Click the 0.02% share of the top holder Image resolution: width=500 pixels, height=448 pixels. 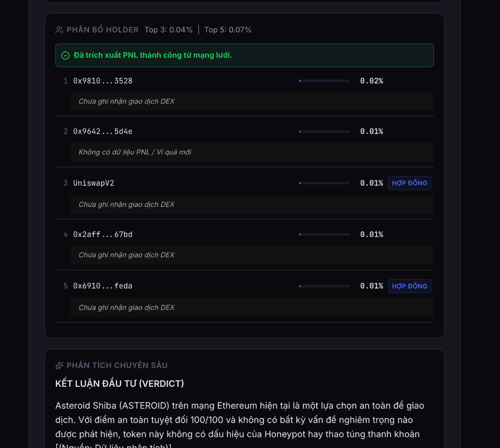click(371, 81)
